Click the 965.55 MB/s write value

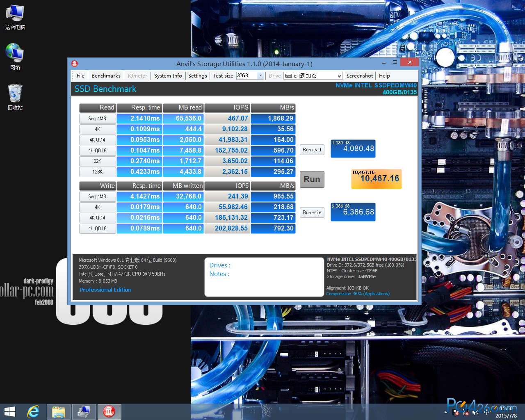tap(273, 196)
